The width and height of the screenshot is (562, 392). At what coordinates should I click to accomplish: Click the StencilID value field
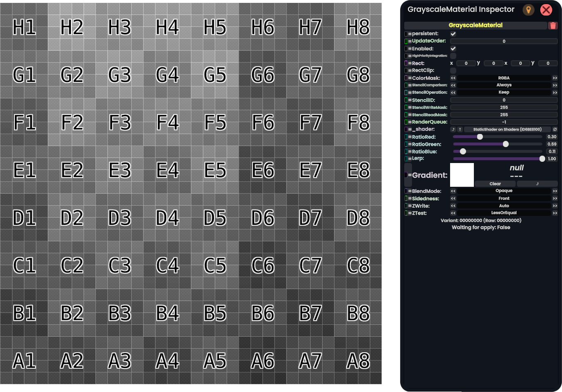[x=504, y=100]
